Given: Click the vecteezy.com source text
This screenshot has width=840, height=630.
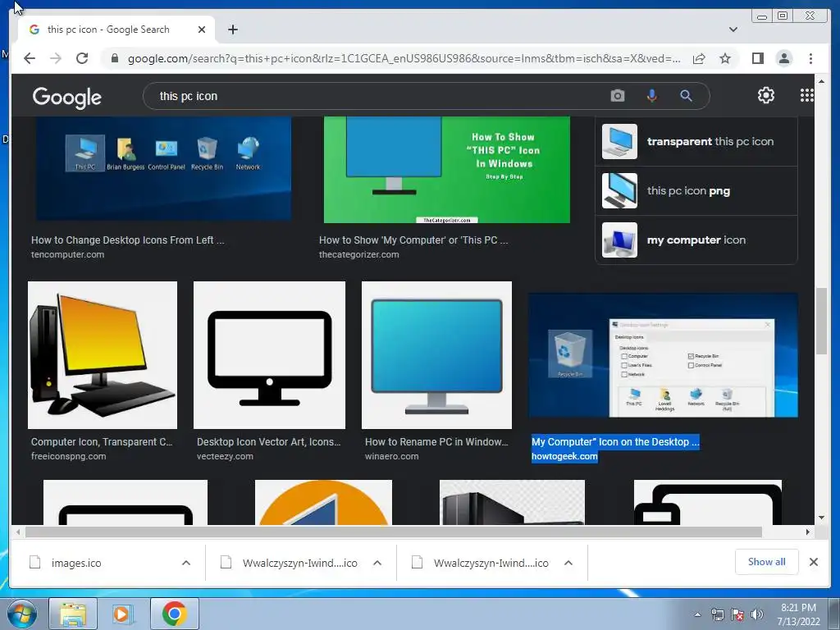Looking at the screenshot, I should tap(225, 456).
